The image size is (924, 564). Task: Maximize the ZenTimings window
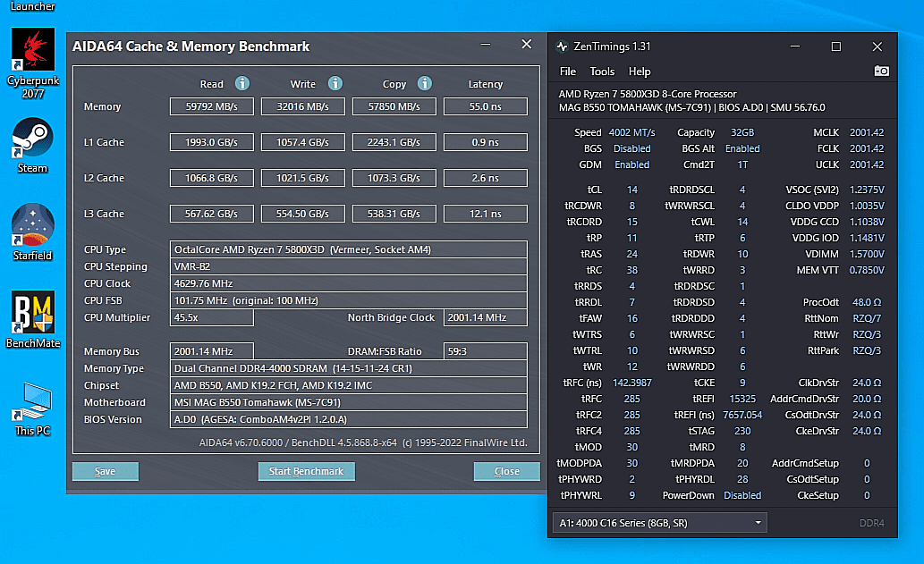835,46
